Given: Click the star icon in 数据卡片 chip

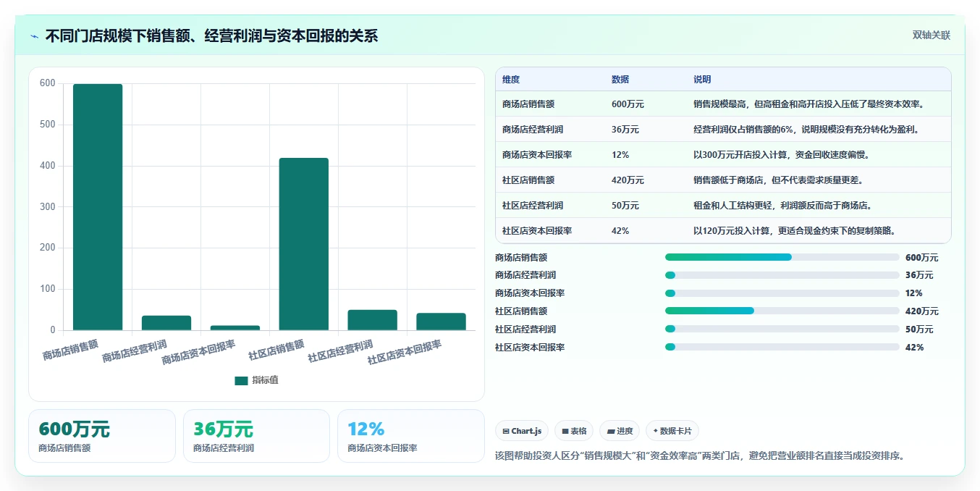Looking at the screenshot, I should point(655,431).
